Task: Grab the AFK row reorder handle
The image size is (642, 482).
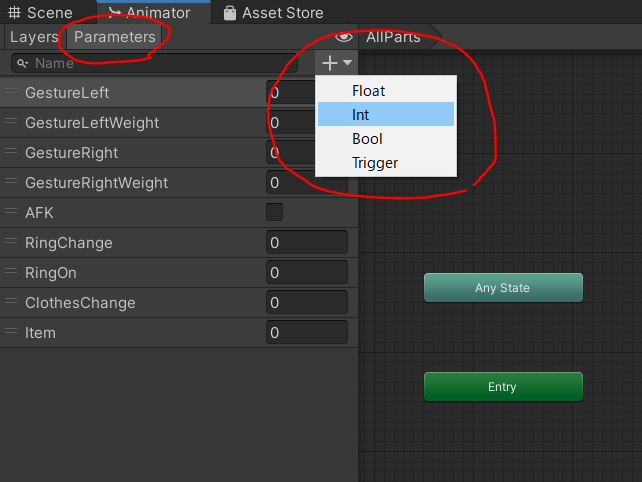Action: (x=11, y=211)
